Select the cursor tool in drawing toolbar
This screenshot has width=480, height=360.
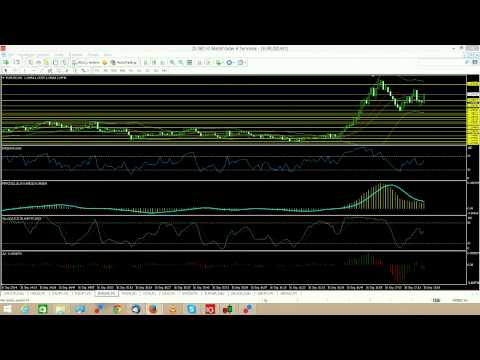click(x=6, y=71)
